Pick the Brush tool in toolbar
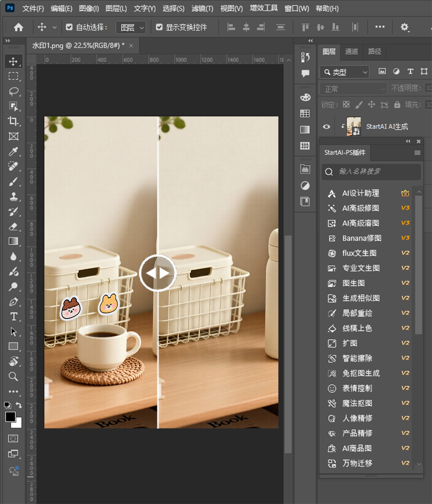The height and width of the screenshot is (504, 432). click(14, 182)
